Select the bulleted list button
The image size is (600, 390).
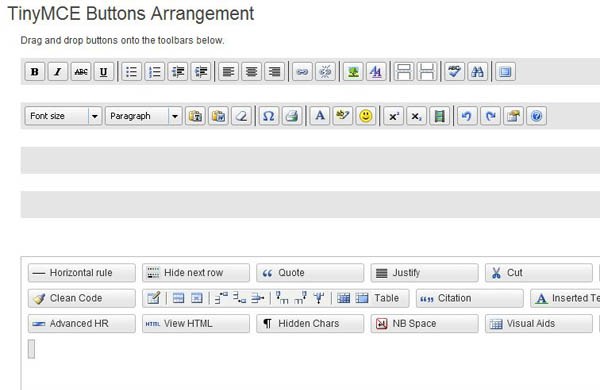pos(132,72)
